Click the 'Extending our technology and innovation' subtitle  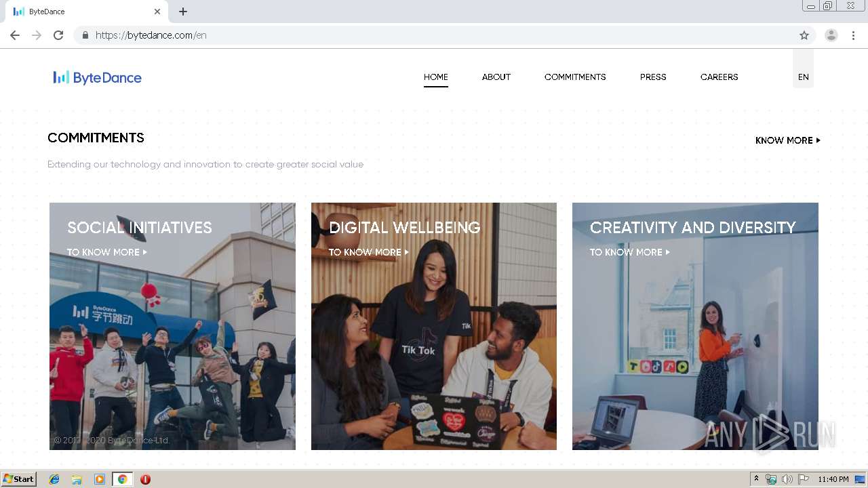(x=205, y=165)
